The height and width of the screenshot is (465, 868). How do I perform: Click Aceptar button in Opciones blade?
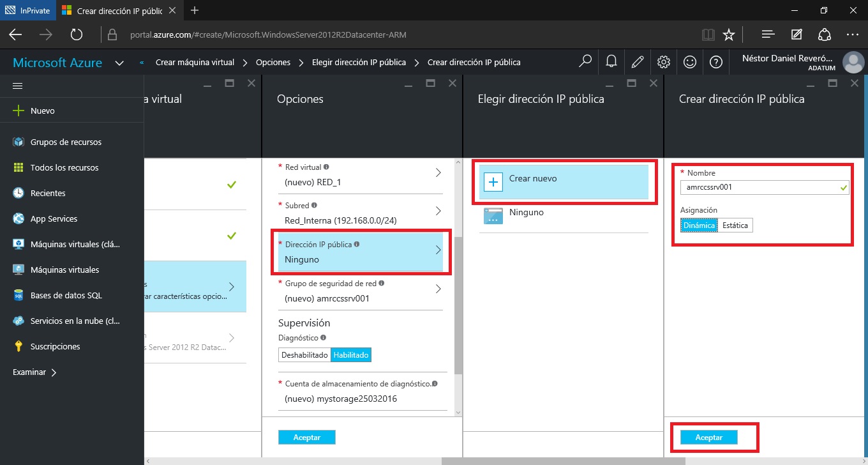pyautogui.click(x=306, y=438)
